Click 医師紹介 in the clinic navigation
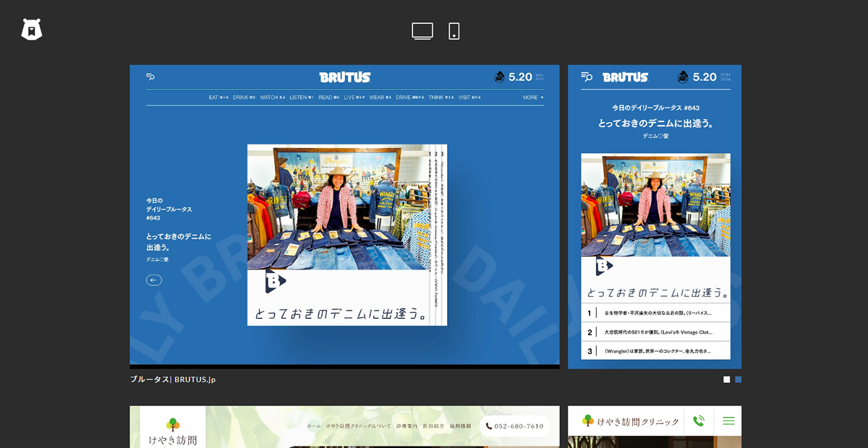 click(x=433, y=426)
